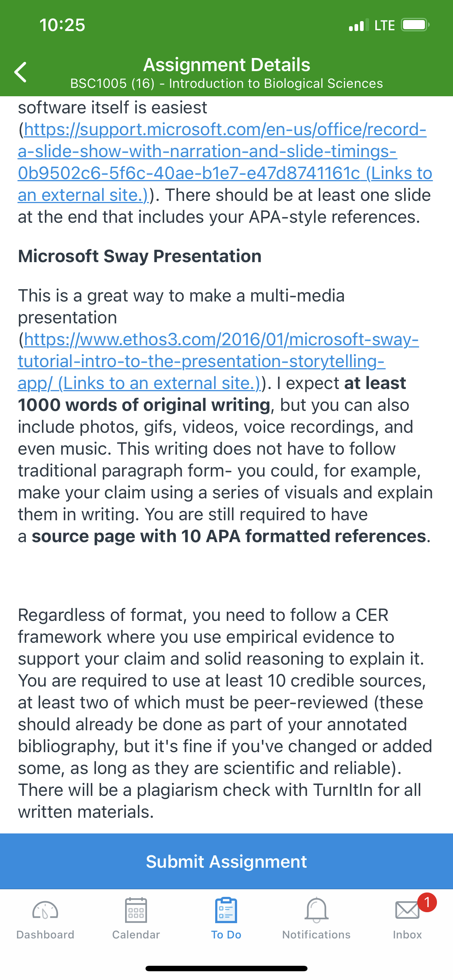Tap the Calendar tab label
This screenshot has height=980, width=453.
[x=136, y=934]
